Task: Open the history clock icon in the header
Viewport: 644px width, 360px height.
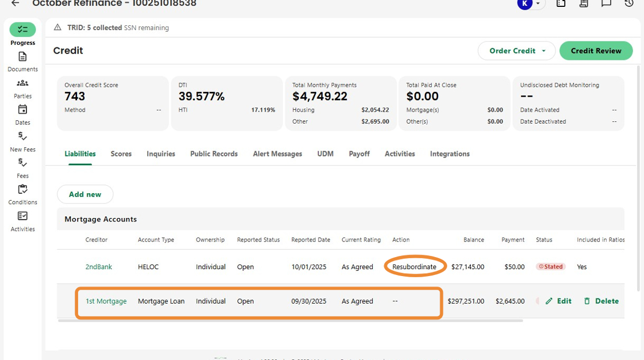Action: pyautogui.click(x=628, y=3)
